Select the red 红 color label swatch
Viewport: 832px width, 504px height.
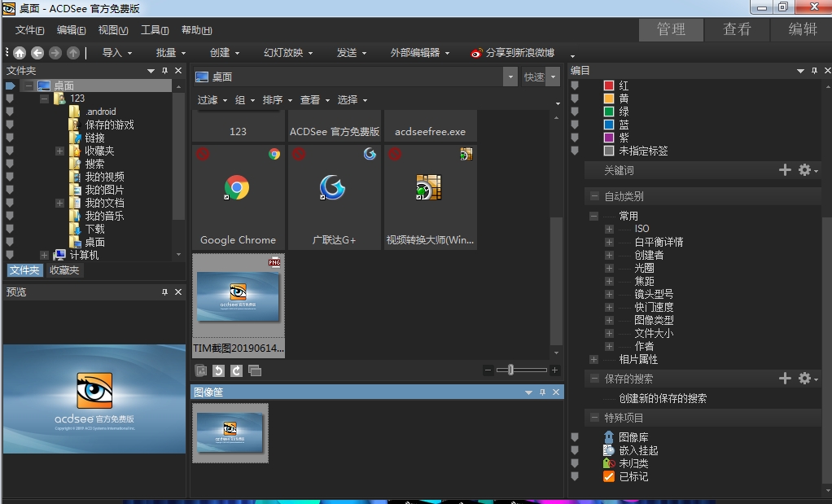609,85
